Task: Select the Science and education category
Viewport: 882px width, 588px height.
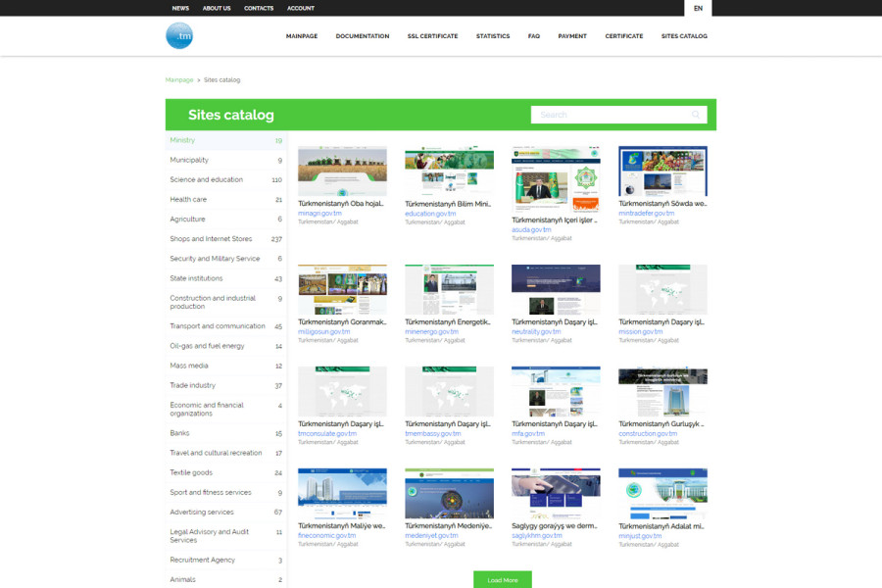Action: (206, 179)
